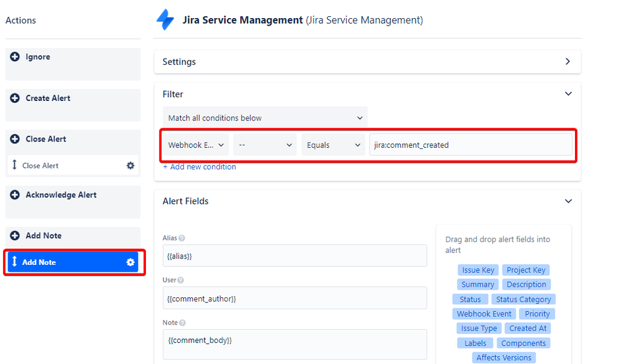Click the Labels field tag
The height and width of the screenshot is (364, 623).
(x=475, y=343)
